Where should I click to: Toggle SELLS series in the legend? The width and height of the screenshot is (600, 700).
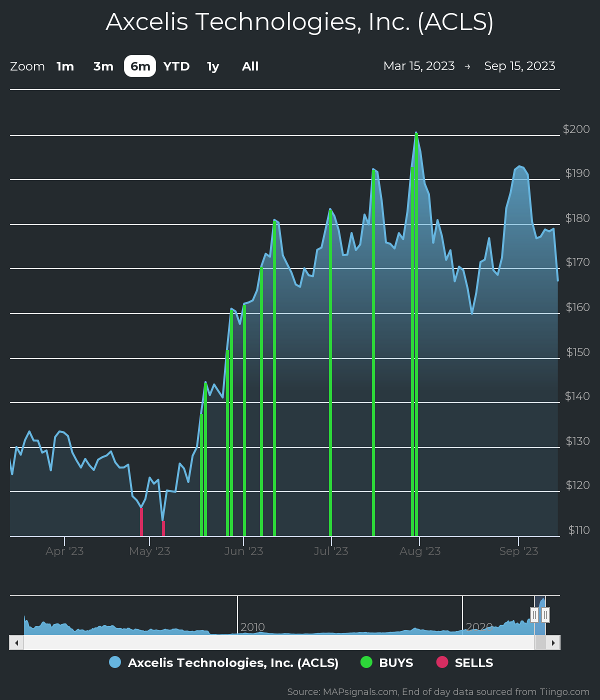464,662
